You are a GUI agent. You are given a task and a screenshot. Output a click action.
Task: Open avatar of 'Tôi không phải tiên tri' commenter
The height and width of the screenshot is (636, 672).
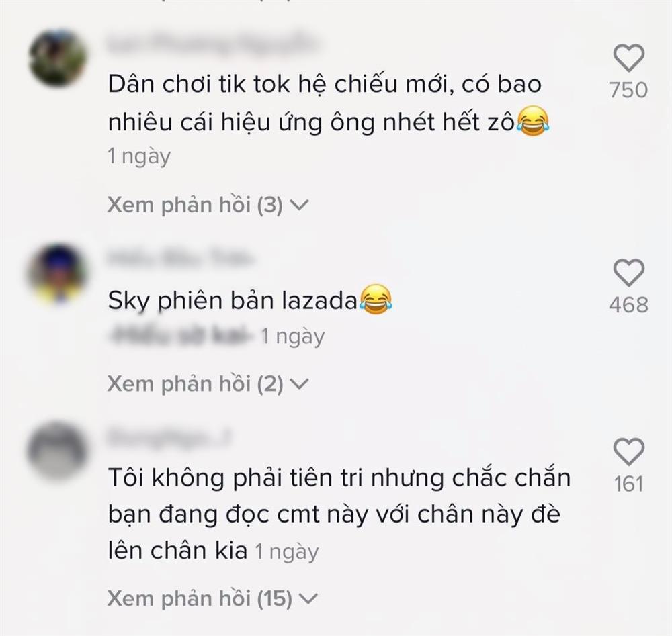click(57, 451)
